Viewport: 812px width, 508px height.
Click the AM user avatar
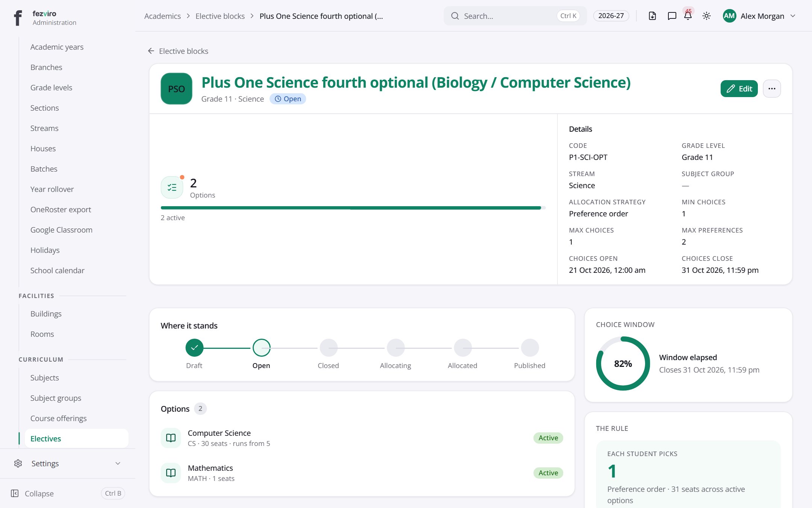[x=729, y=16]
